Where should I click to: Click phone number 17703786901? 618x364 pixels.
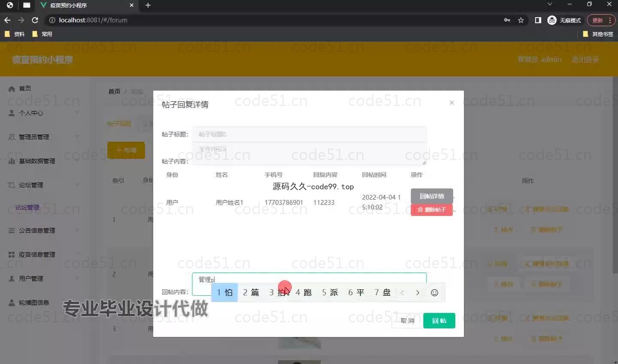pyautogui.click(x=284, y=202)
